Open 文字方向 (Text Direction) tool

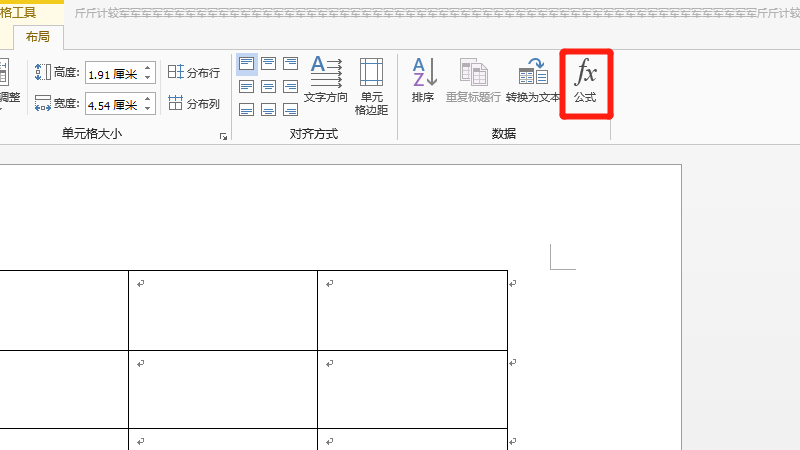pos(325,80)
